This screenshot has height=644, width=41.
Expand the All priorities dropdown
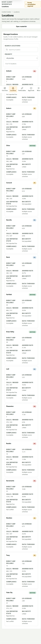click(x=21, y=58)
